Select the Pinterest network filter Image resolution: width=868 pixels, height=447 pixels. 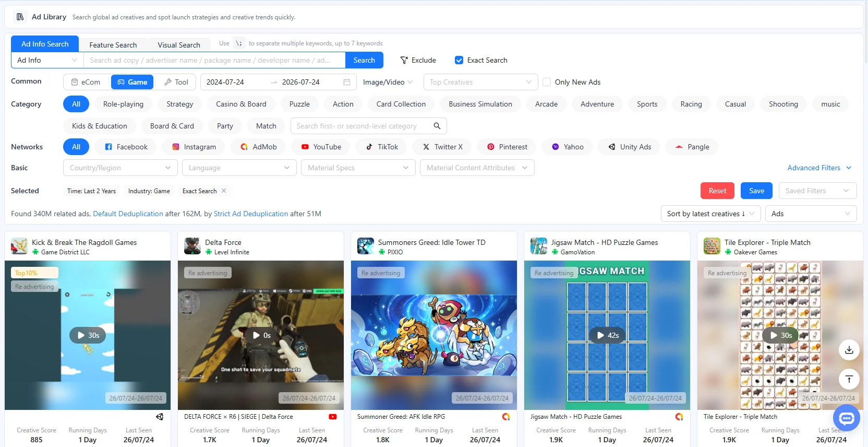[507, 147]
